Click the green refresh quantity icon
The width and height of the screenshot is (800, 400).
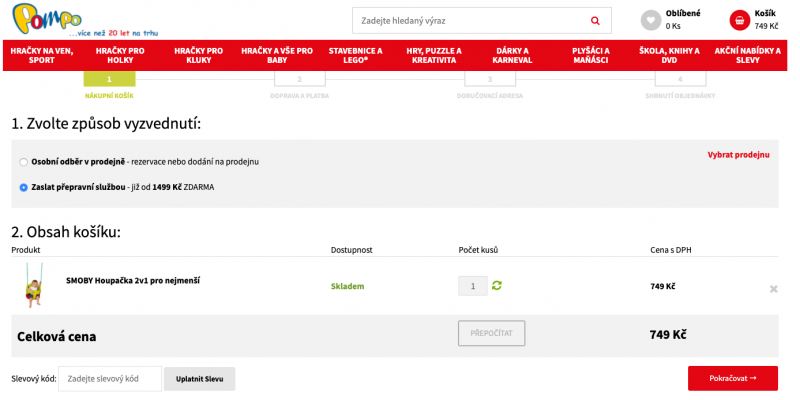pos(496,285)
